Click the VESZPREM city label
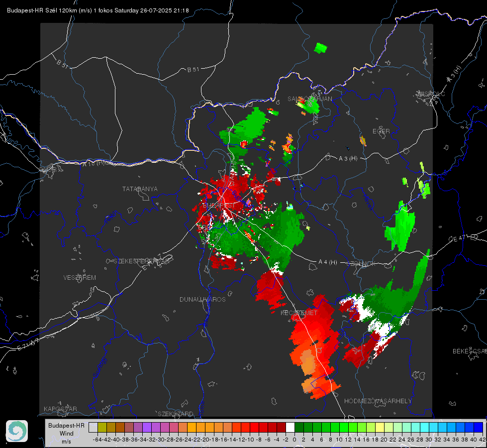This screenshot has height=448, width=487. coord(80,278)
